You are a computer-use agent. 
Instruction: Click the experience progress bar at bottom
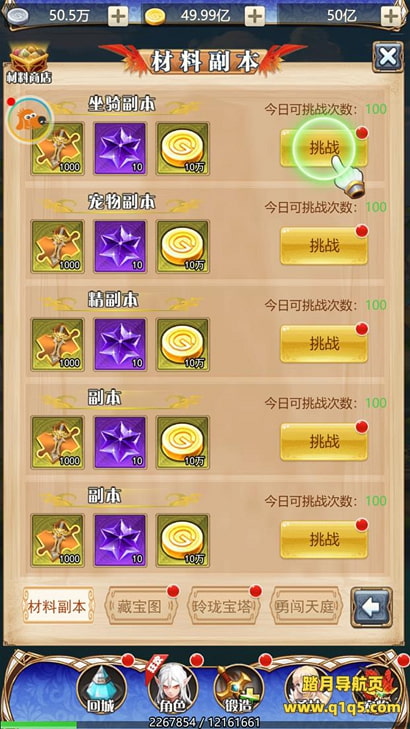tap(205, 724)
